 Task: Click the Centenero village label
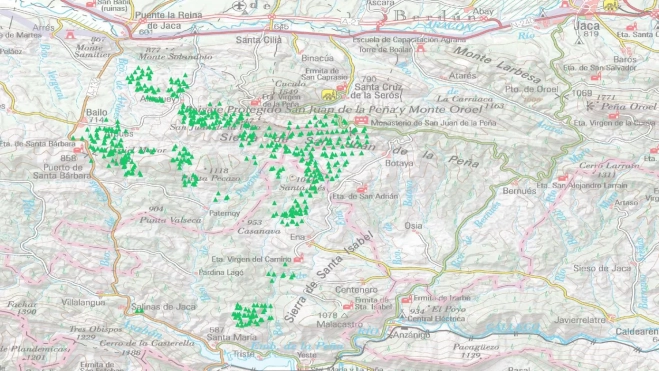click(356, 290)
